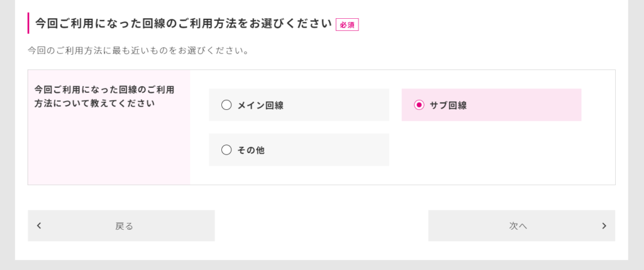
Task: Choose the その他 radio option
Action: click(226, 150)
